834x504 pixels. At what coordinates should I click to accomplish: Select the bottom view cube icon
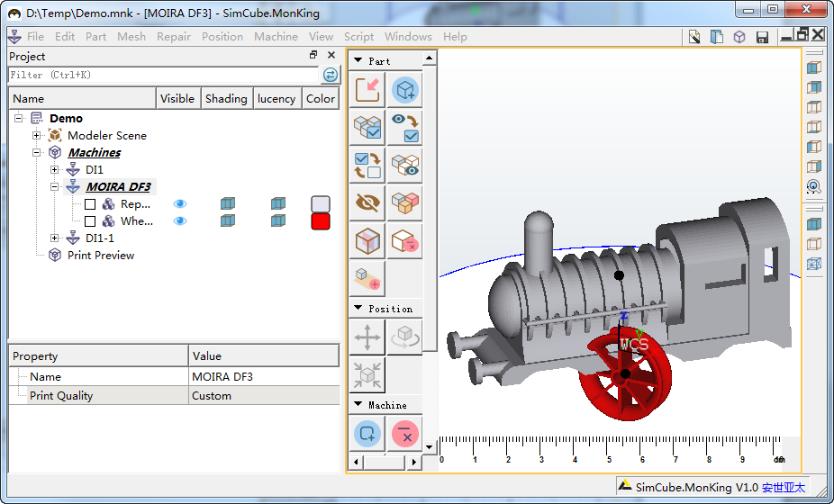tap(814, 127)
